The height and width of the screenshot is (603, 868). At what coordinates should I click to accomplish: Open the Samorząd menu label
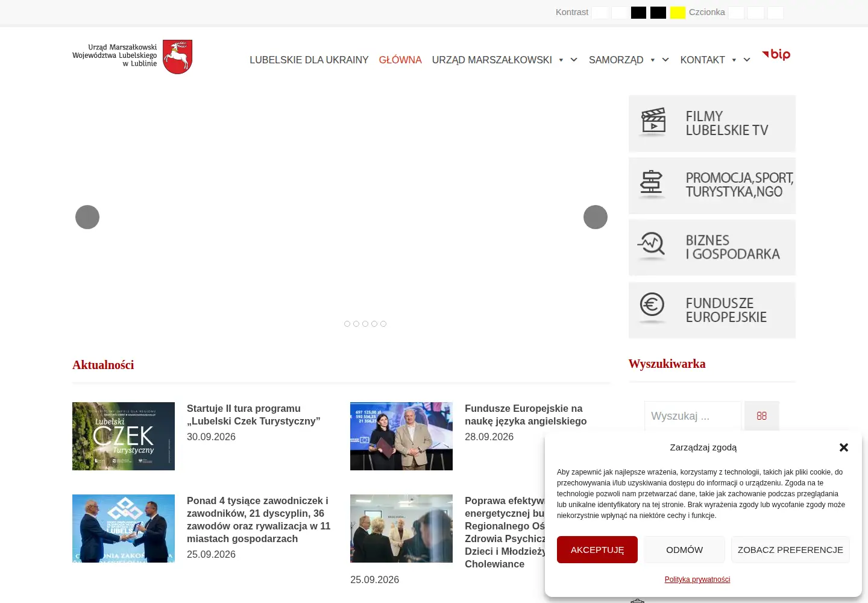coord(616,60)
